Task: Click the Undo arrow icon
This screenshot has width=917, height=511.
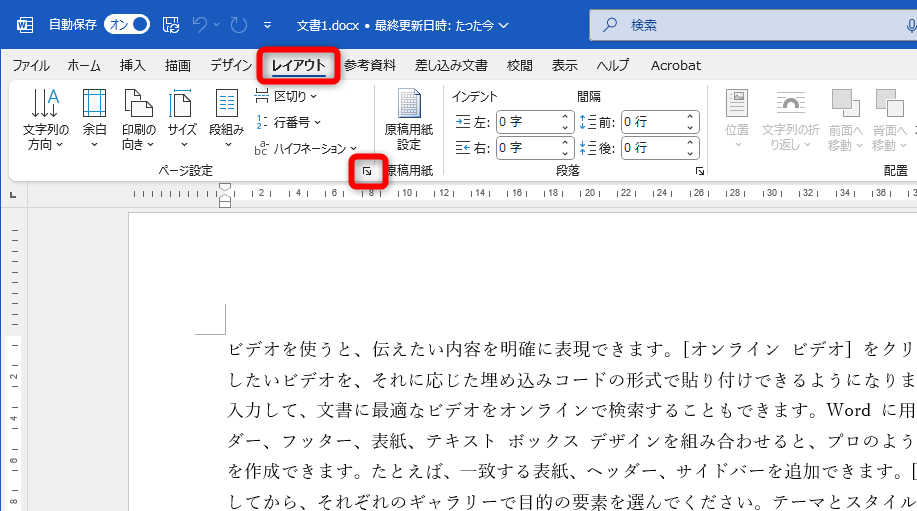Action: point(200,25)
